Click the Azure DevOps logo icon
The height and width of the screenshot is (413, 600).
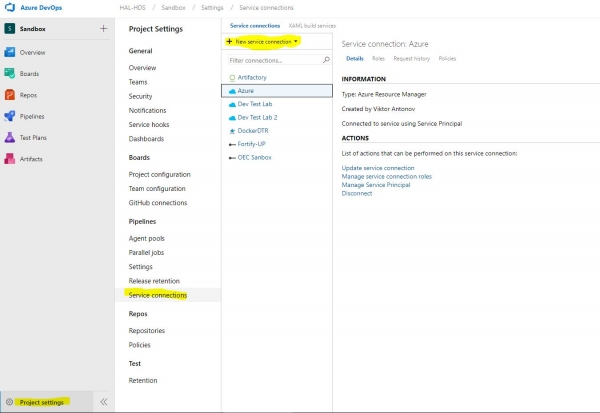click(9, 7)
